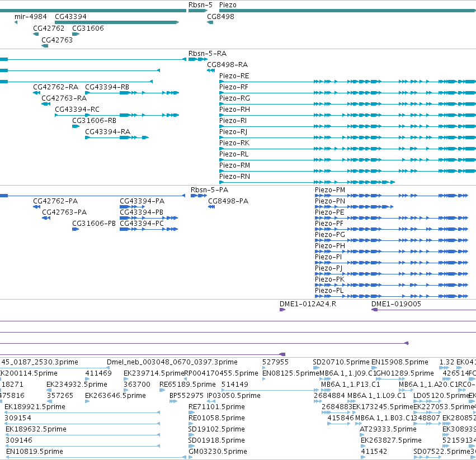
Task: Click the Piezo-RN transcript label
Action: coord(235,176)
